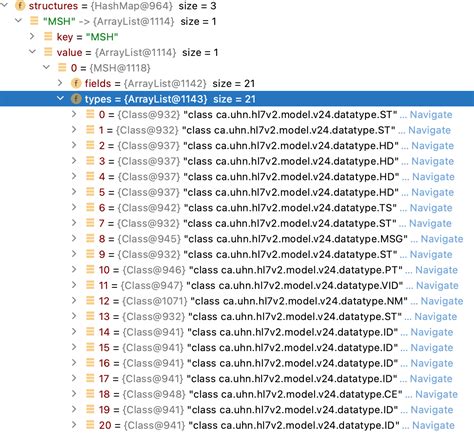Click the field icon beside fields ArrayList@1142
The image size is (474, 435).
tap(76, 83)
